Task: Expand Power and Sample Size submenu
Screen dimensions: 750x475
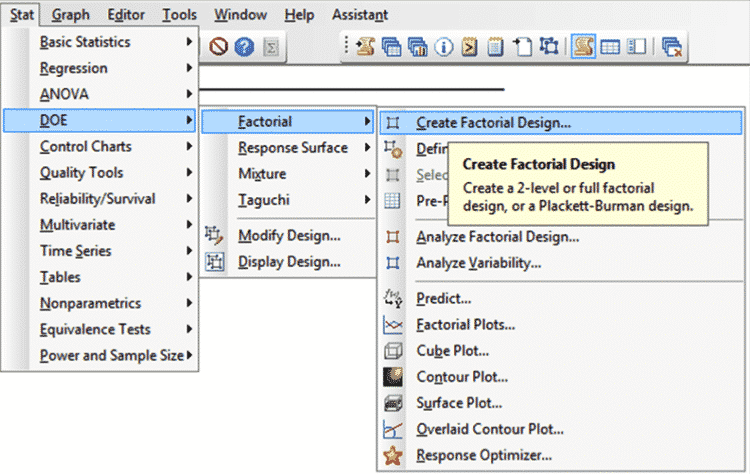Action: pos(99,355)
